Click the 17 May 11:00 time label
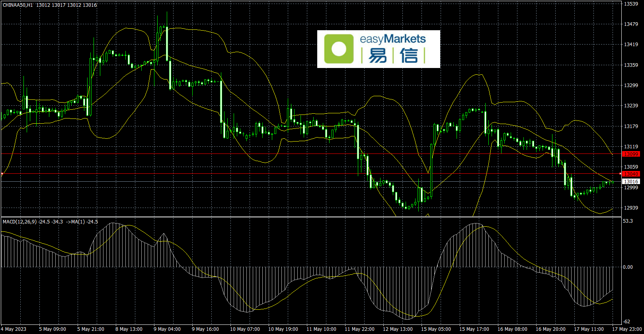Screen dimensions: 644x334 589,329
